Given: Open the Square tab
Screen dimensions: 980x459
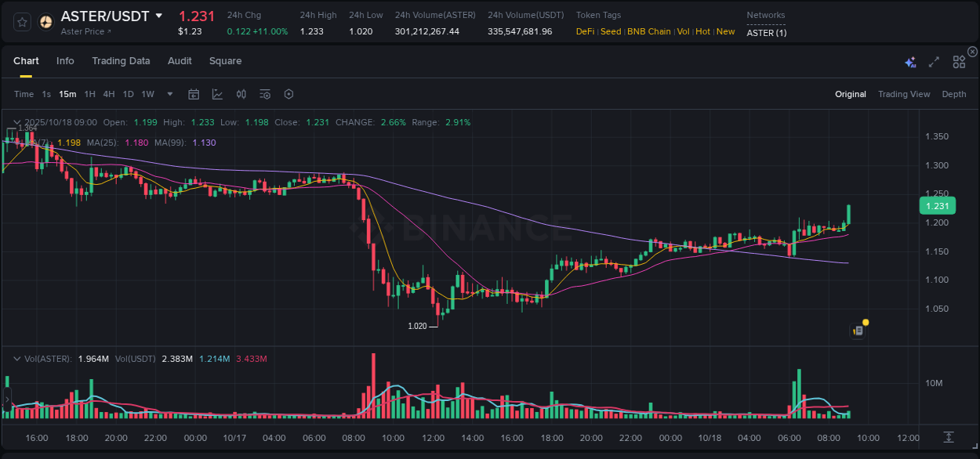Looking at the screenshot, I should [x=225, y=60].
